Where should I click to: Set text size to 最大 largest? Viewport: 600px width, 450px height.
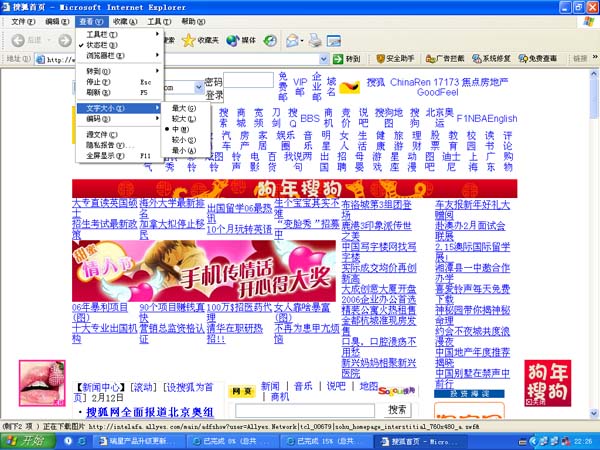click(186, 108)
